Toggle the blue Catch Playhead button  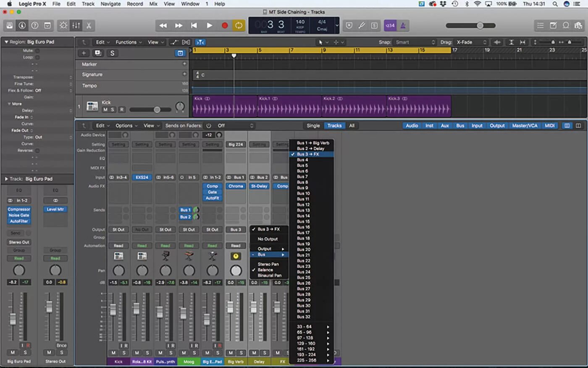(200, 42)
